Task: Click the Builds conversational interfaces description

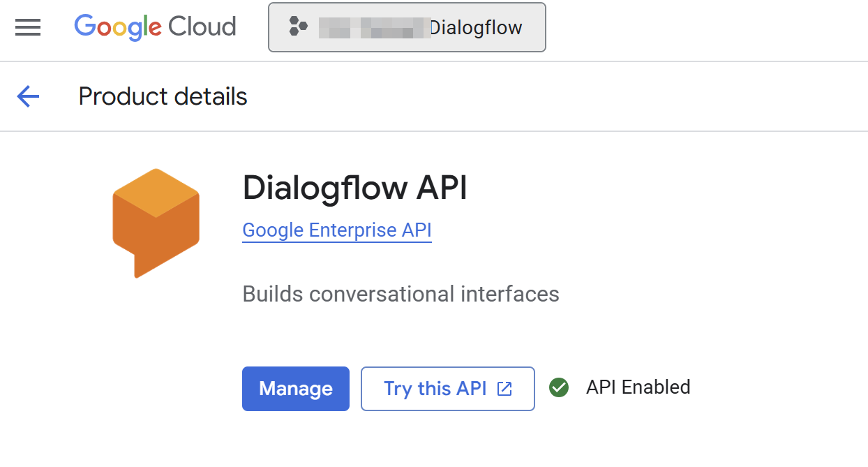Action: pyautogui.click(x=401, y=294)
